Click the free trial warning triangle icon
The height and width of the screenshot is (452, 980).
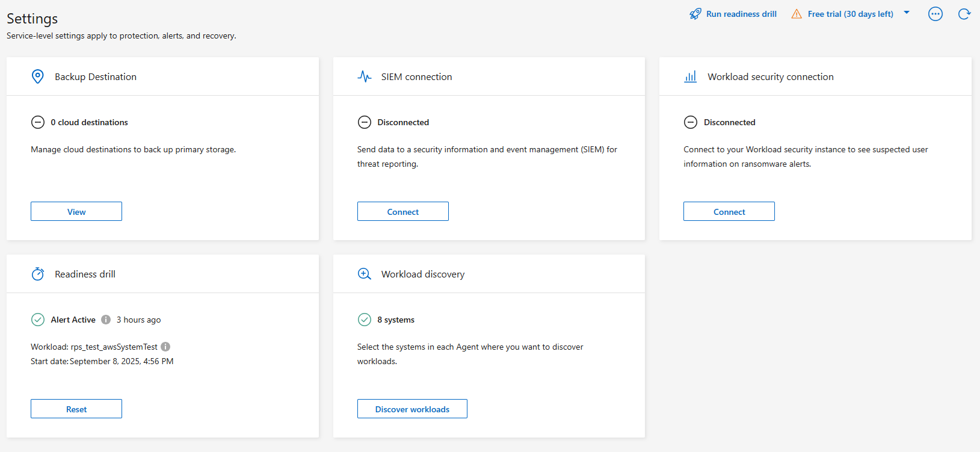coord(797,14)
